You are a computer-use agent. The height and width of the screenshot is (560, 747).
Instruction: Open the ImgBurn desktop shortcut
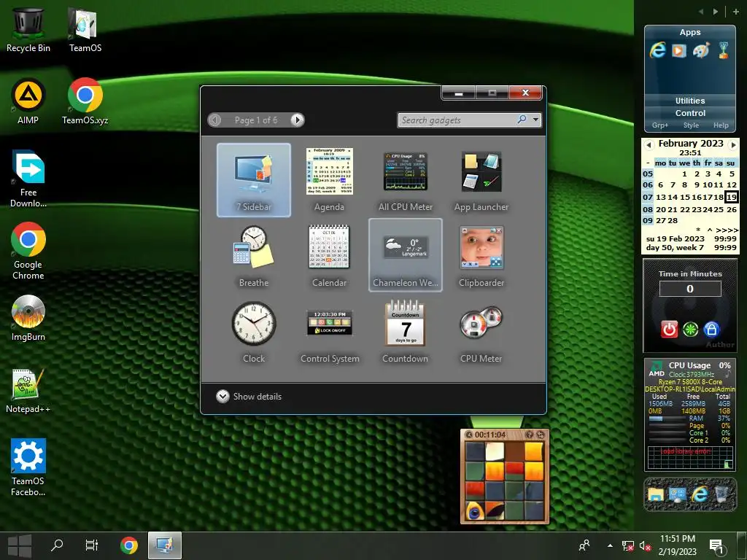click(x=28, y=318)
